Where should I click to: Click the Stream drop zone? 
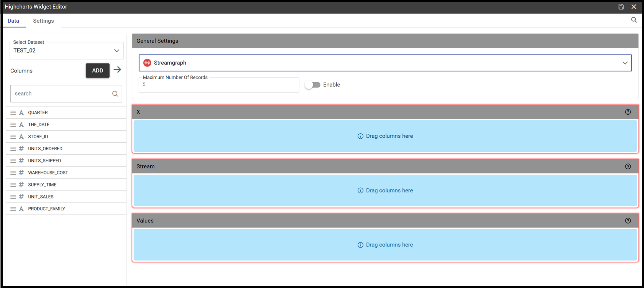point(385,190)
